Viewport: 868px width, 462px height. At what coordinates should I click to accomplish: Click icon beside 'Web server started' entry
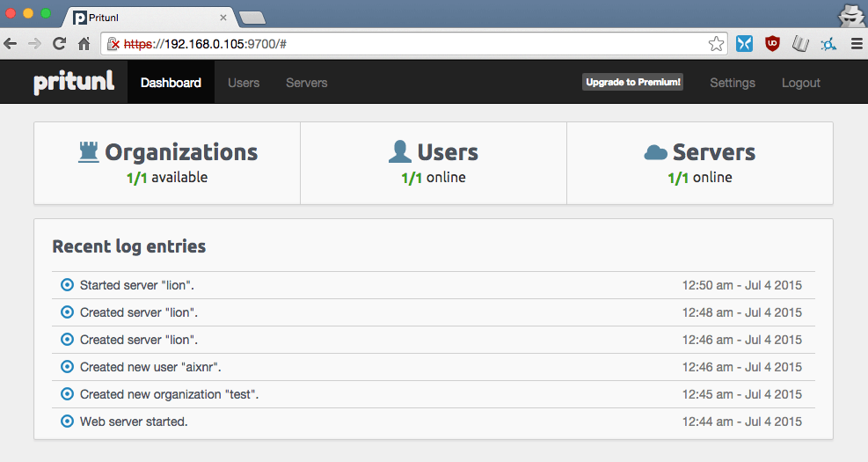click(67, 421)
